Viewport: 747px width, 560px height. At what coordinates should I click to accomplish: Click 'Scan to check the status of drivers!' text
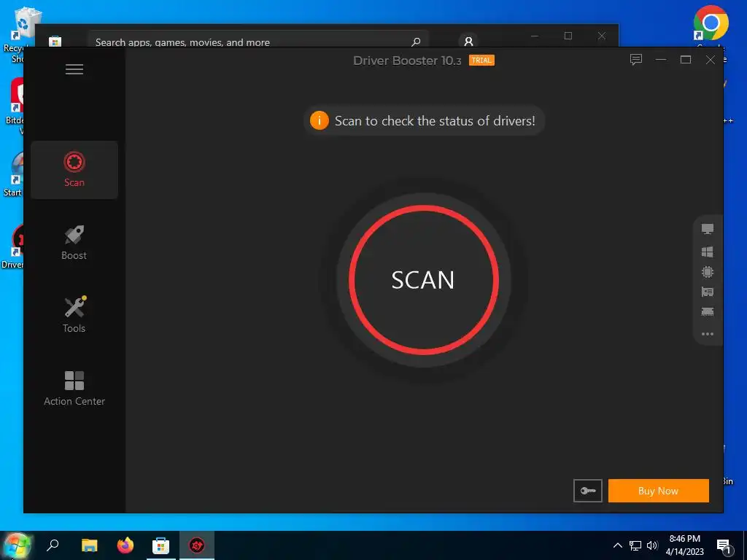(x=435, y=121)
